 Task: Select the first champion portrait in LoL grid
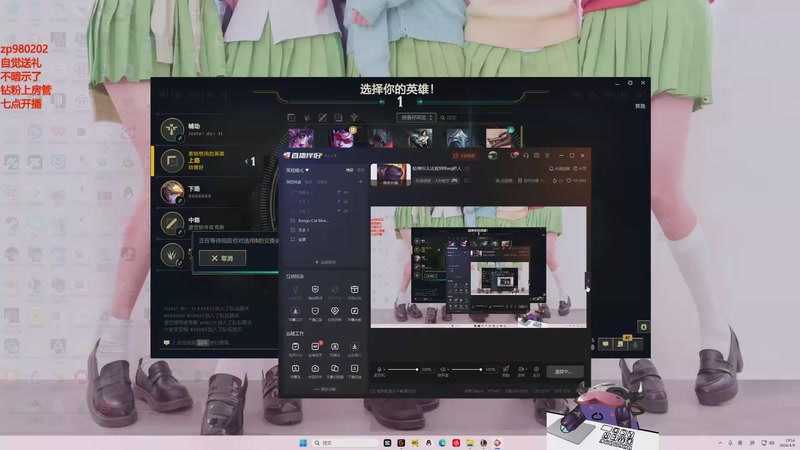(302, 138)
